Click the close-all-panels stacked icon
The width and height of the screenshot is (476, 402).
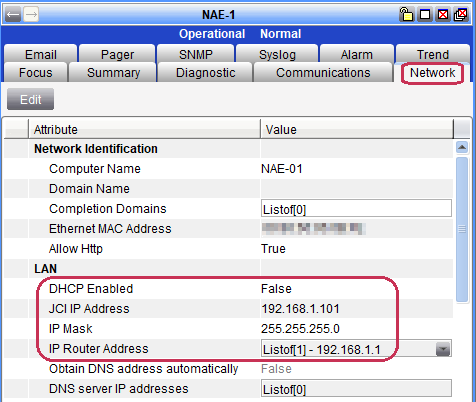click(x=461, y=14)
